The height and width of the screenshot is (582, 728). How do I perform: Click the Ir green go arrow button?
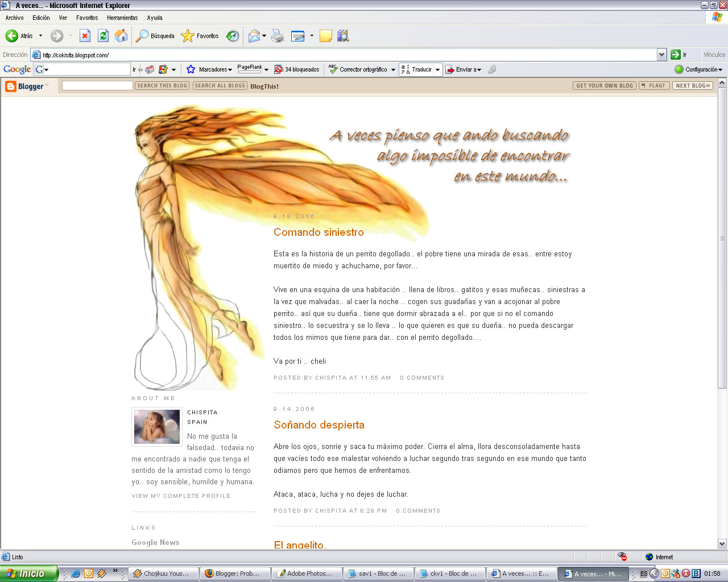tap(676, 55)
